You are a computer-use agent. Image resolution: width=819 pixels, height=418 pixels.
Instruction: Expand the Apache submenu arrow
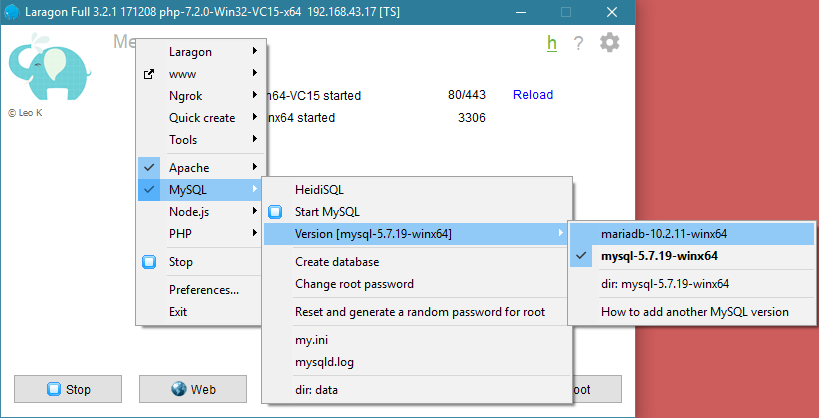click(254, 167)
